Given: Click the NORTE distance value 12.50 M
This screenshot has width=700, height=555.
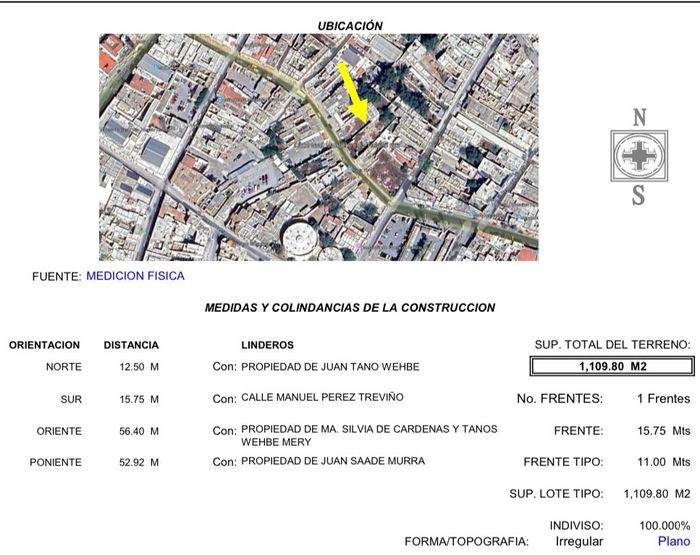Looking at the screenshot, I should pos(139,367).
